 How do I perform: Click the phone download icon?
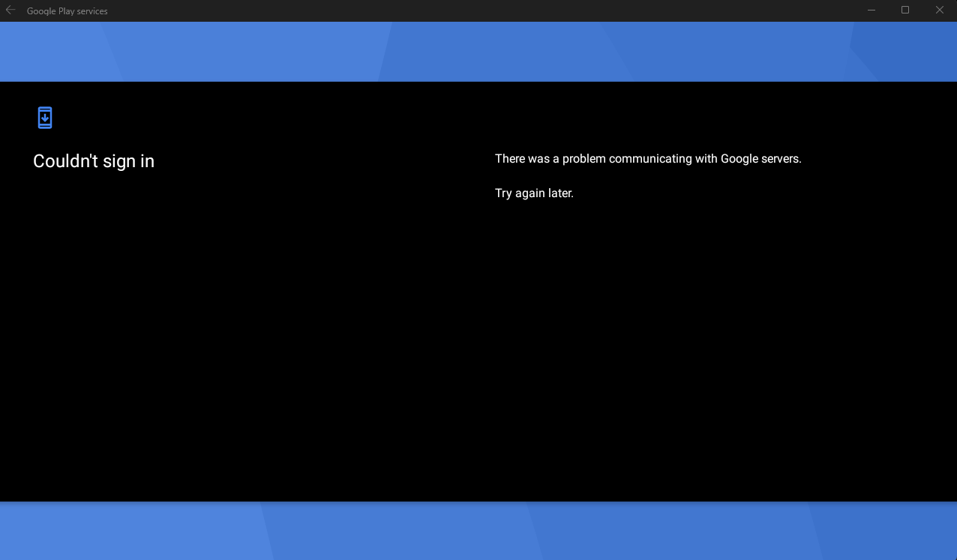click(x=45, y=118)
